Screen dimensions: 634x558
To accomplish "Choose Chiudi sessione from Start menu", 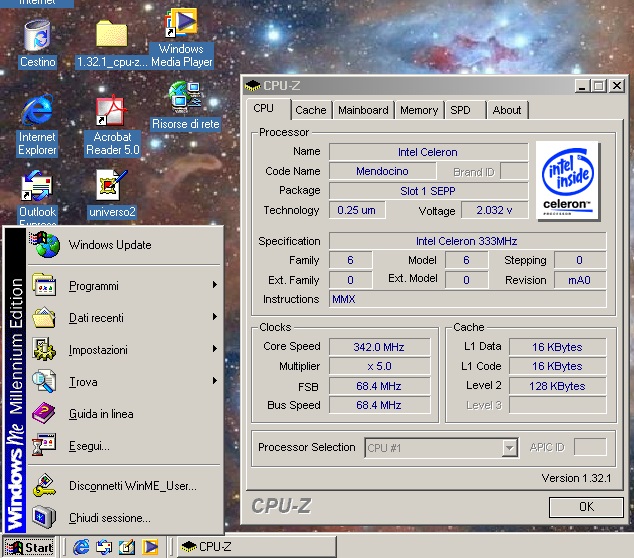I will [110, 518].
